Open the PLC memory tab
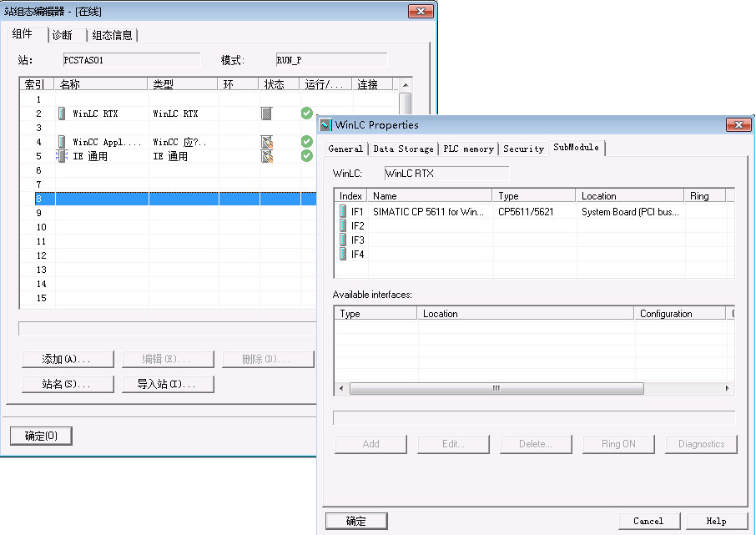 [468, 149]
